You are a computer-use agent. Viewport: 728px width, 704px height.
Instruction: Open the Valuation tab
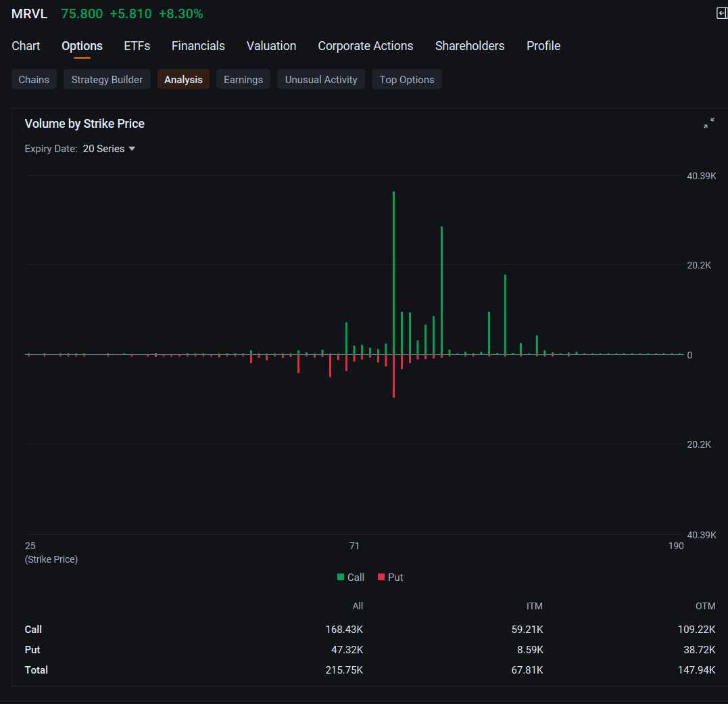coord(271,46)
